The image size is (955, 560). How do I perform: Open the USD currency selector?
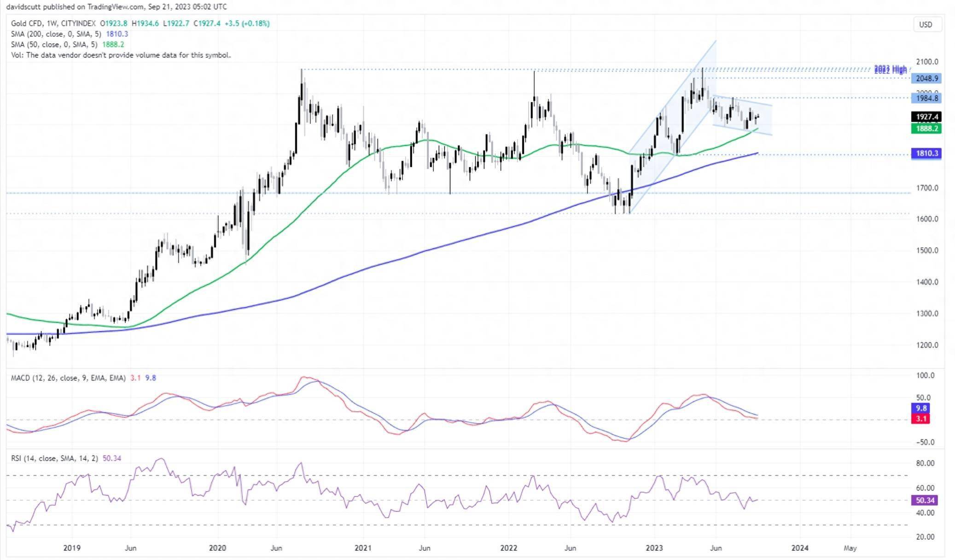926,24
